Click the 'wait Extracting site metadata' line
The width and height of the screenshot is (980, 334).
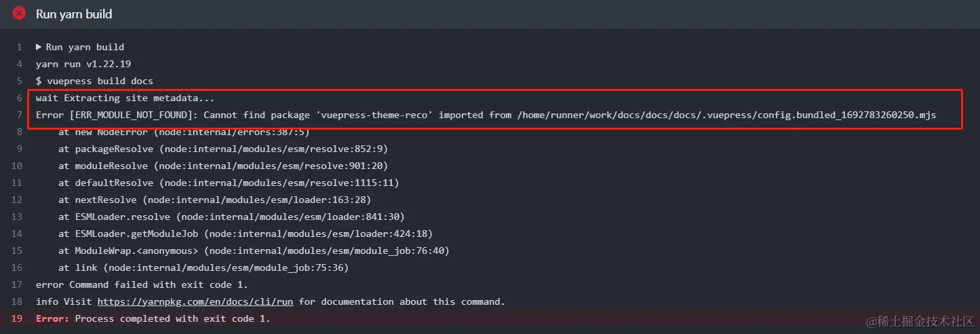click(125, 98)
